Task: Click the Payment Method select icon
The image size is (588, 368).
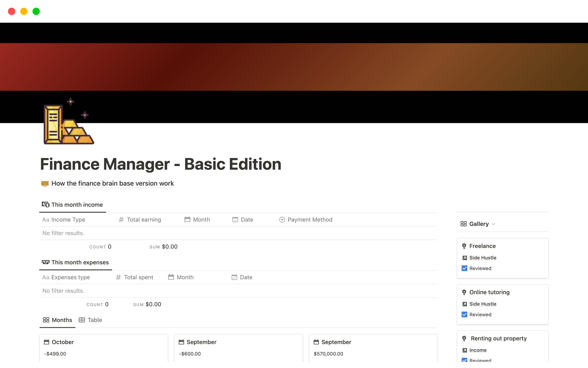Action: [282, 220]
